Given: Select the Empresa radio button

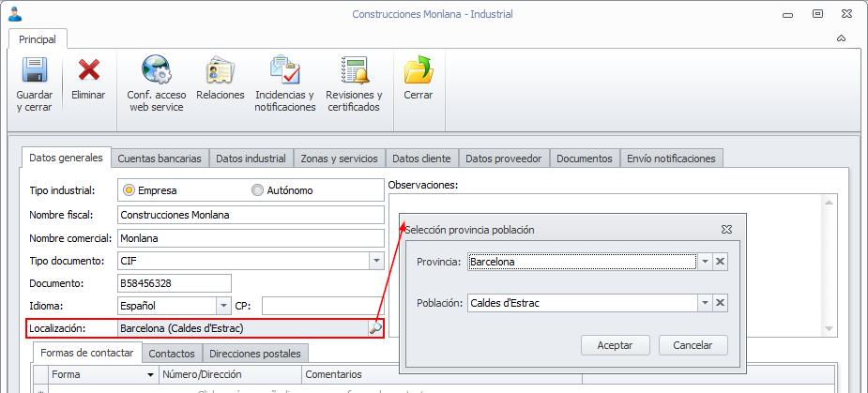Looking at the screenshot, I should point(129,190).
